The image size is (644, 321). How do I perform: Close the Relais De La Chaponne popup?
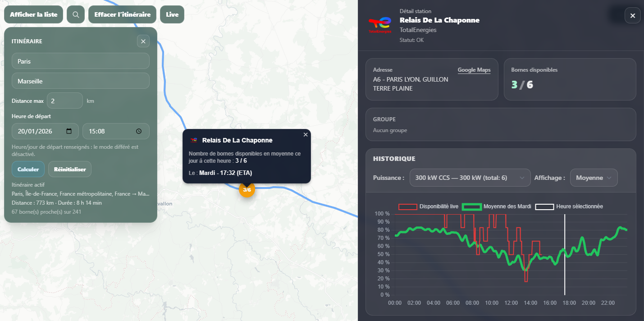(306, 135)
